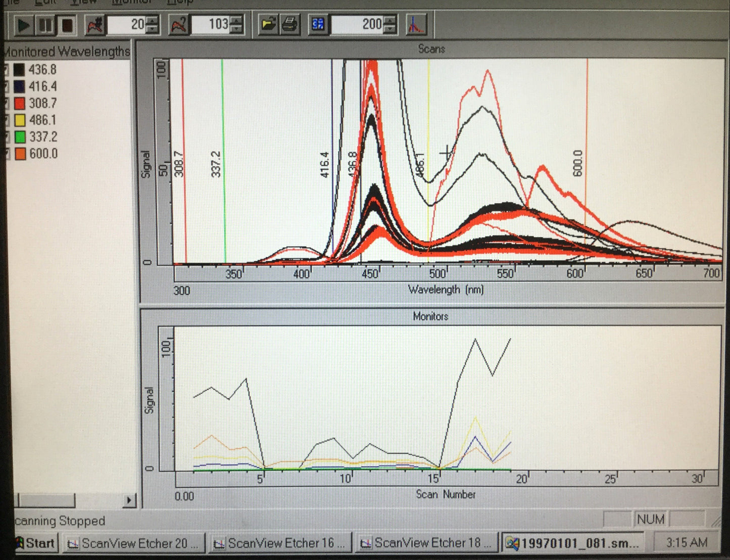
Task: Toggle the 308.7 wavelength checkbox
Action: pos(6,103)
